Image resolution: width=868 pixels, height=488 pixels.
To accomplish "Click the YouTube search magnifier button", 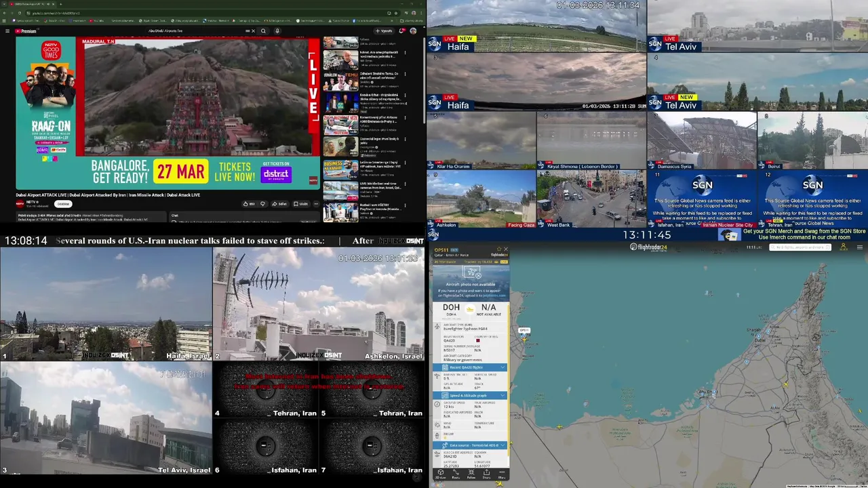I will pyautogui.click(x=263, y=30).
